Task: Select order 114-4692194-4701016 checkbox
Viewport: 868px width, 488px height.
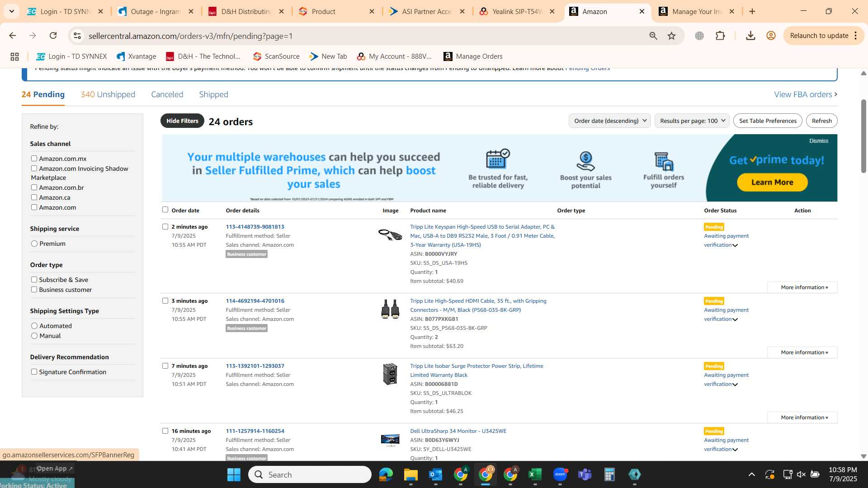Action: click(x=165, y=301)
